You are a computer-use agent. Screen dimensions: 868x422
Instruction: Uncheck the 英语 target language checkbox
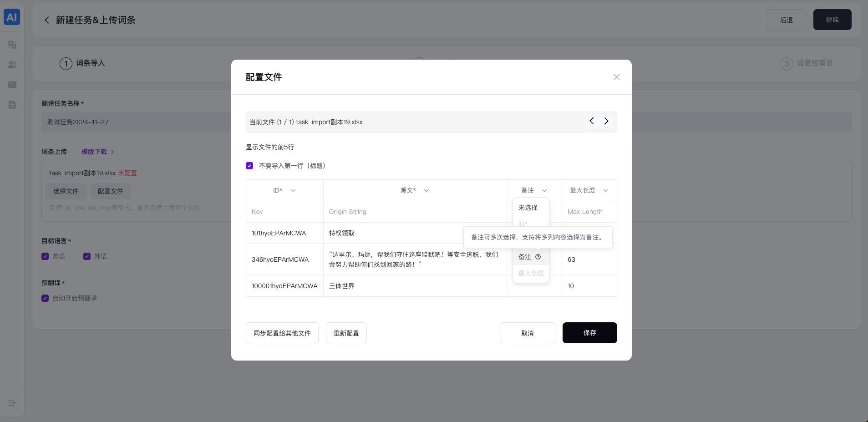pyautogui.click(x=45, y=256)
